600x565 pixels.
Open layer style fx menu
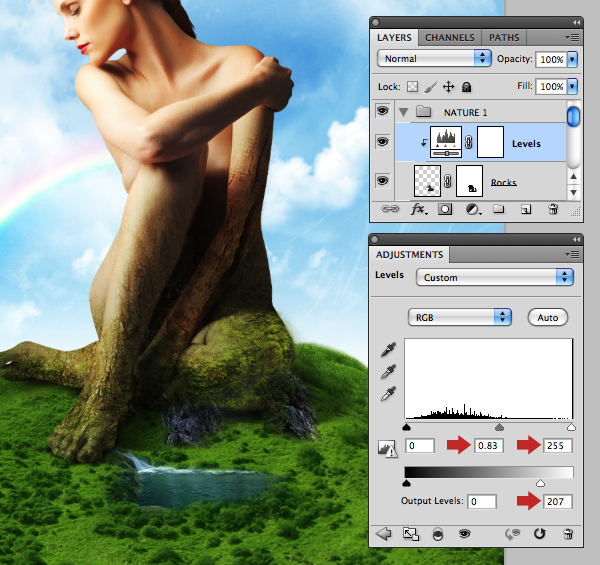419,209
